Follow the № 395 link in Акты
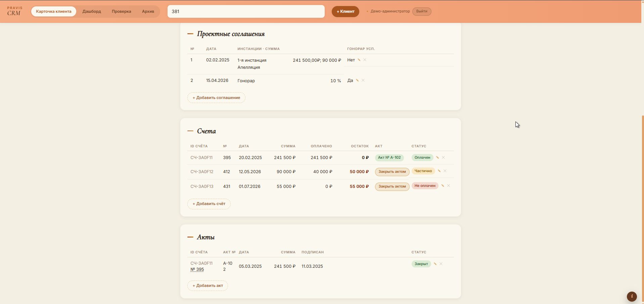Screen dimensions: 644x304 coord(197,269)
